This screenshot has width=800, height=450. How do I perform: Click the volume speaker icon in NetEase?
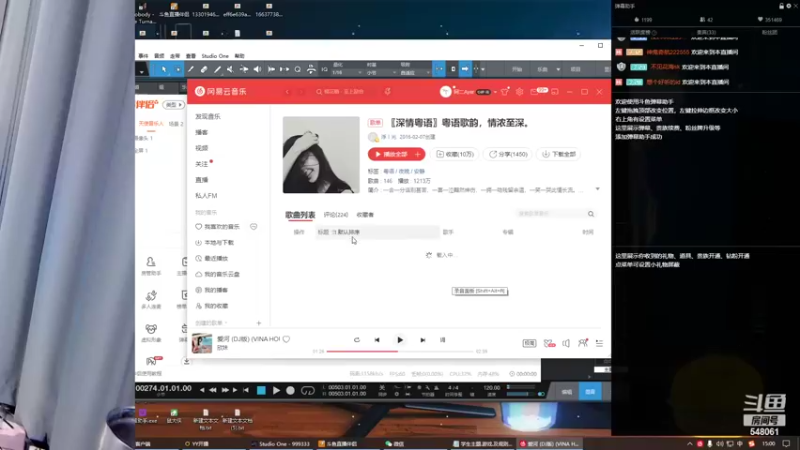[566, 343]
